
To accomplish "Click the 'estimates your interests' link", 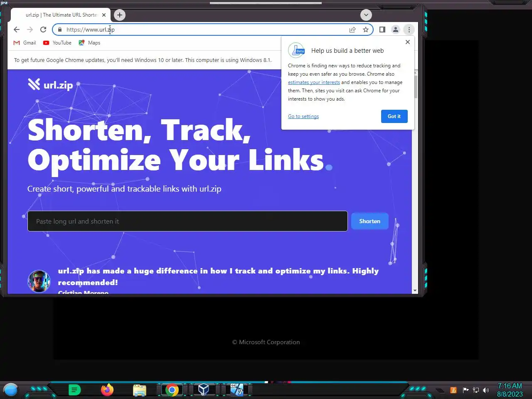I will point(314,82).
